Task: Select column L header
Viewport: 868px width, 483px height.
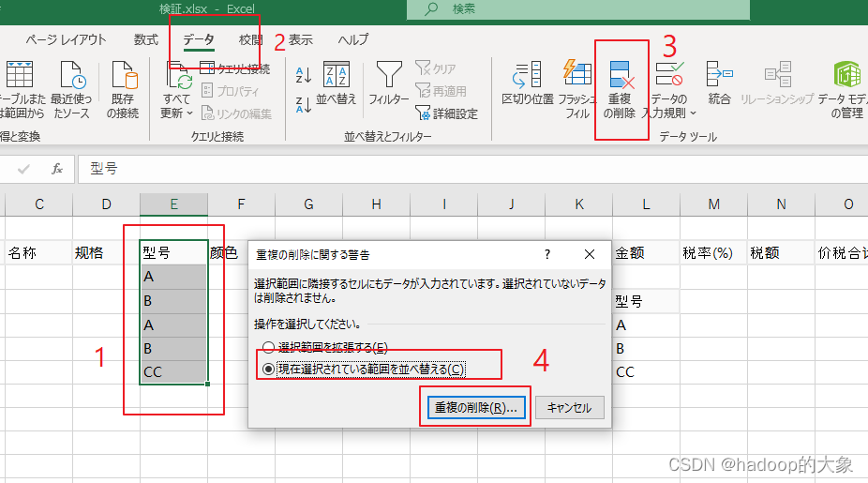Action: pos(646,204)
